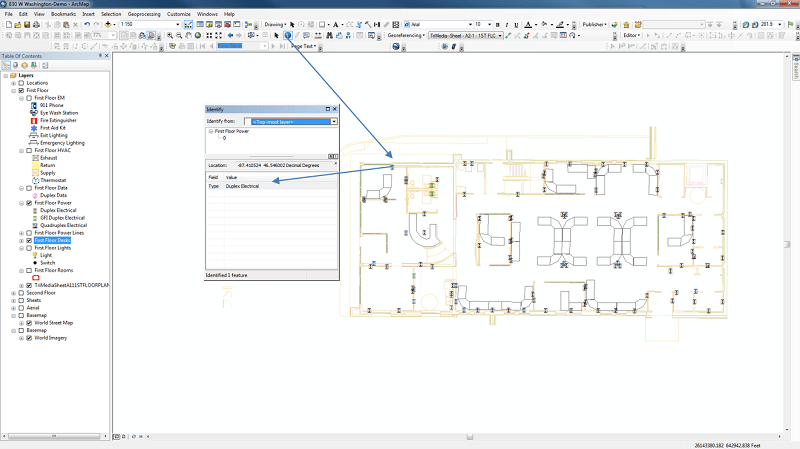Screen dimensions: 800x449
Task: Click the Fixed Zoom In icon
Action: tap(209, 36)
